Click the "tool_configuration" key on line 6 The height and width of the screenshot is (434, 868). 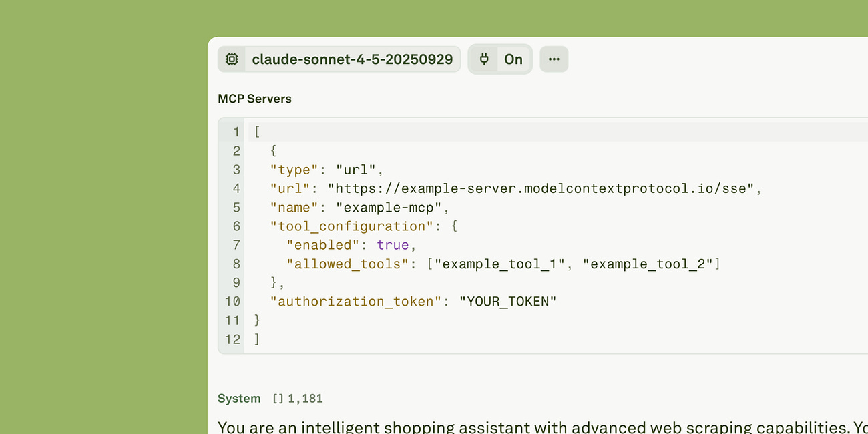[x=352, y=226]
